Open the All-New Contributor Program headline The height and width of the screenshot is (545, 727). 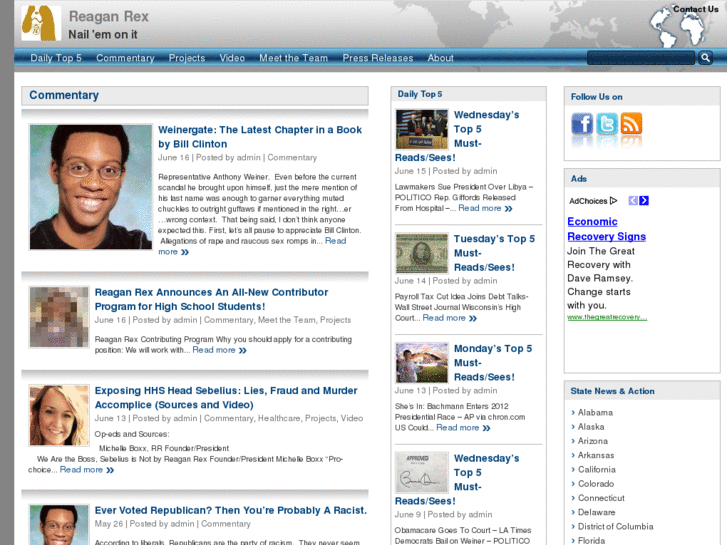(x=211, y=299)
